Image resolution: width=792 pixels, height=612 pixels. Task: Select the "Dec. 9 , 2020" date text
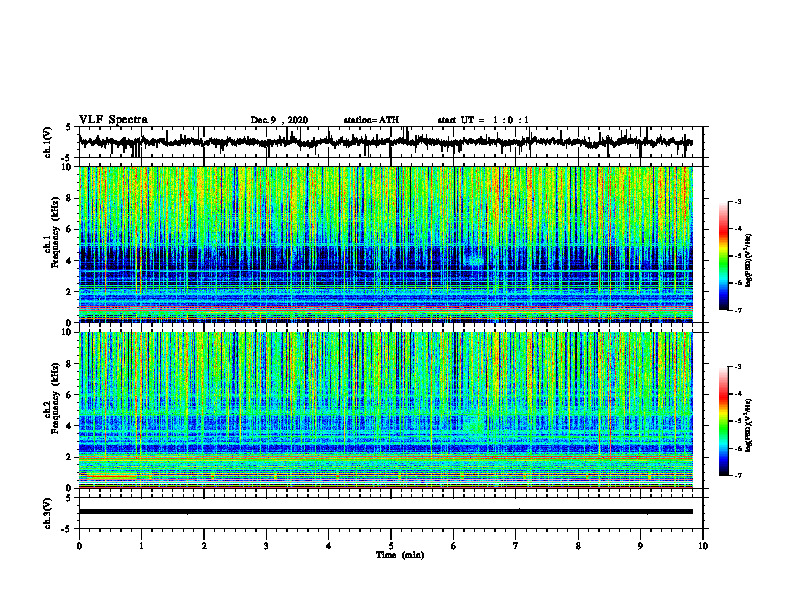click(279, 120)
